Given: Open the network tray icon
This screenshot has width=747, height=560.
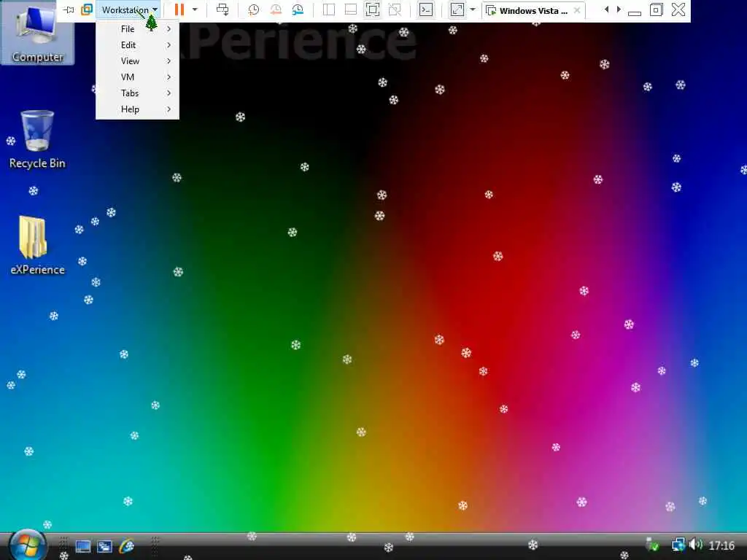Looking at the screenshot, I should [x=678, y=545].
